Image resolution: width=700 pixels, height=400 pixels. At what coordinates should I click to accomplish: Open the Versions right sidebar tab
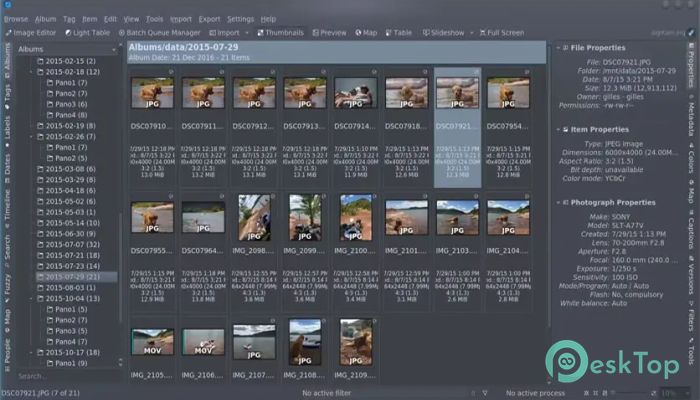click(691, 276)
